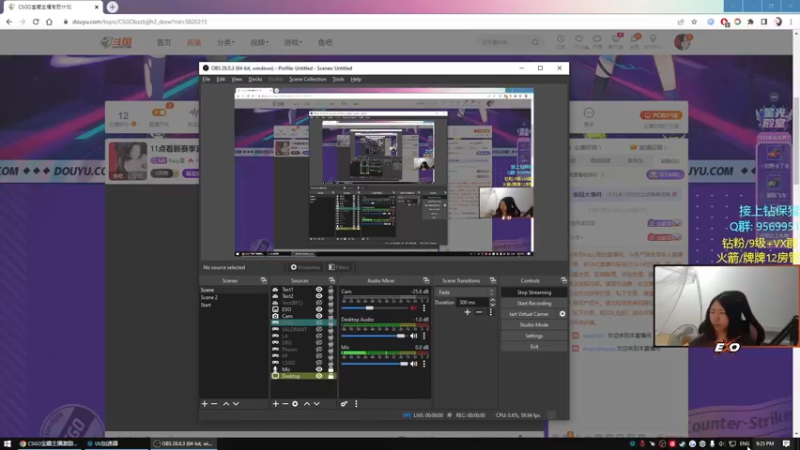Add a new source with plus icon

[276, 404]
